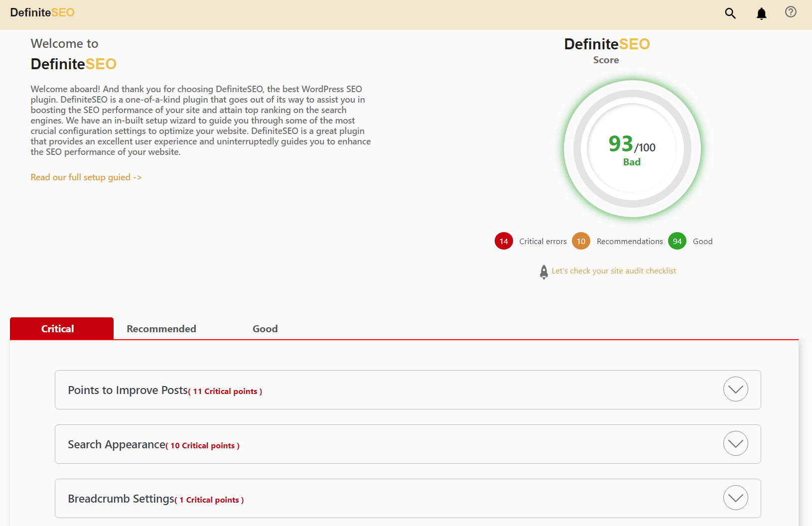
Task: Click the Search Appearance heading
Action: (117, 445)
